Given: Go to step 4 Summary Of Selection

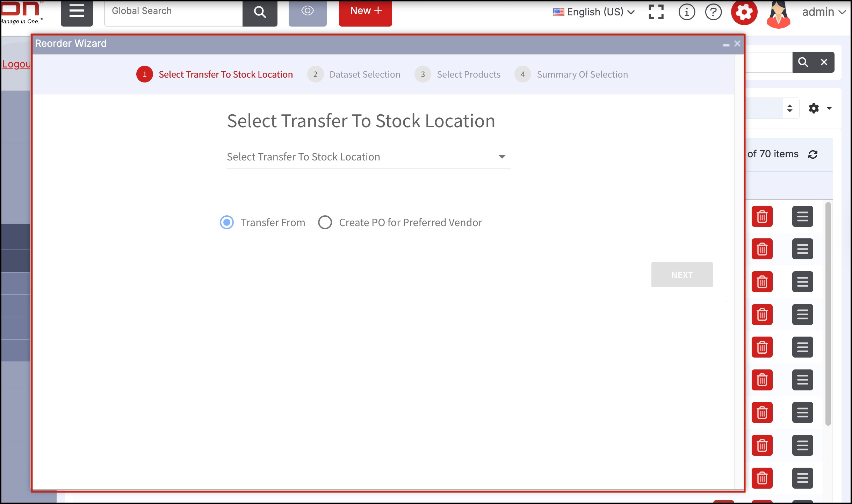Looking at the screenshot, I should [571, 74].
